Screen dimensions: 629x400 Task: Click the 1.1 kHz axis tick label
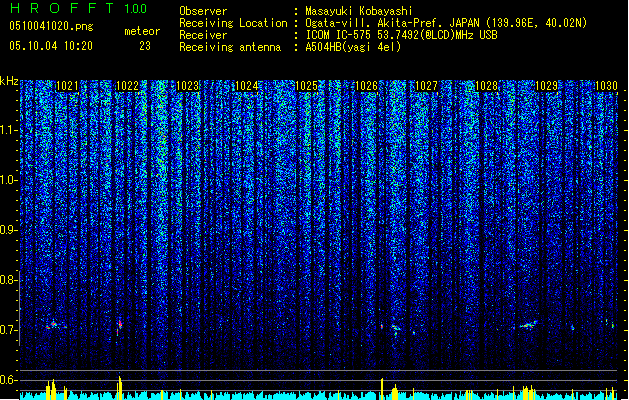pos(8,130)
